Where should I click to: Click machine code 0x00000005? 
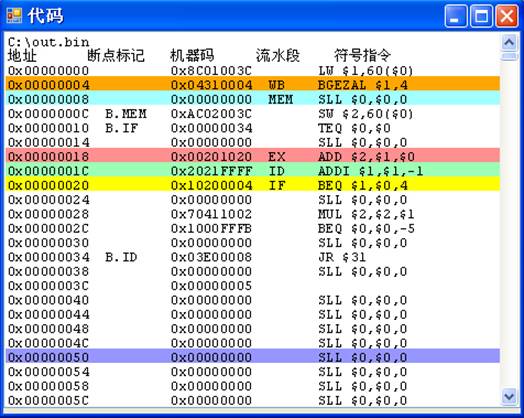(x=211, y=286)
